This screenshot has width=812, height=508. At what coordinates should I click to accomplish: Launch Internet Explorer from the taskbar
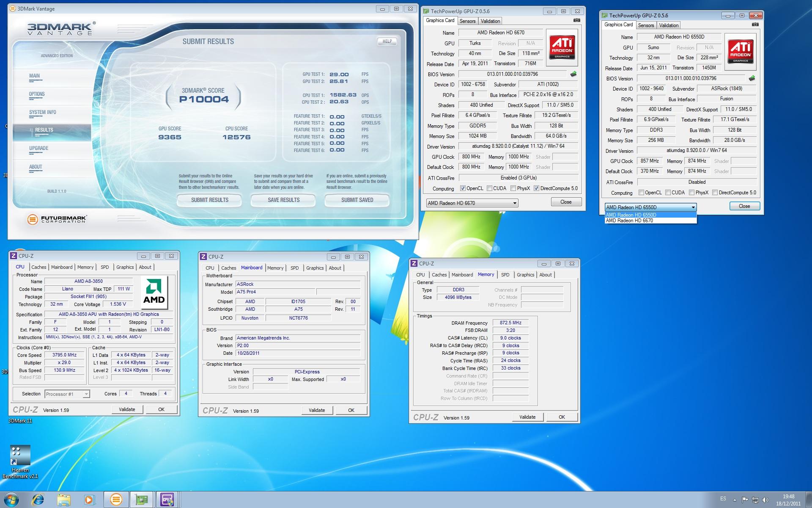pyautogui.click(x=38, y=500)
